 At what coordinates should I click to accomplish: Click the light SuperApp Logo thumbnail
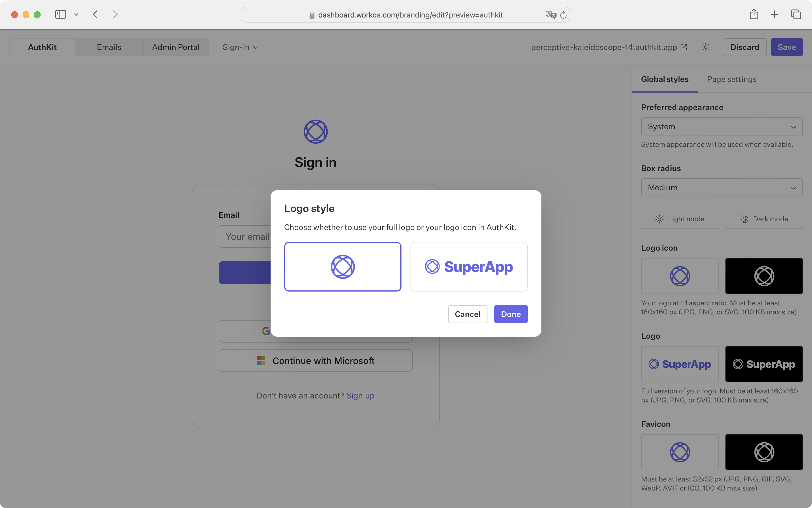(x=680, y=364)
